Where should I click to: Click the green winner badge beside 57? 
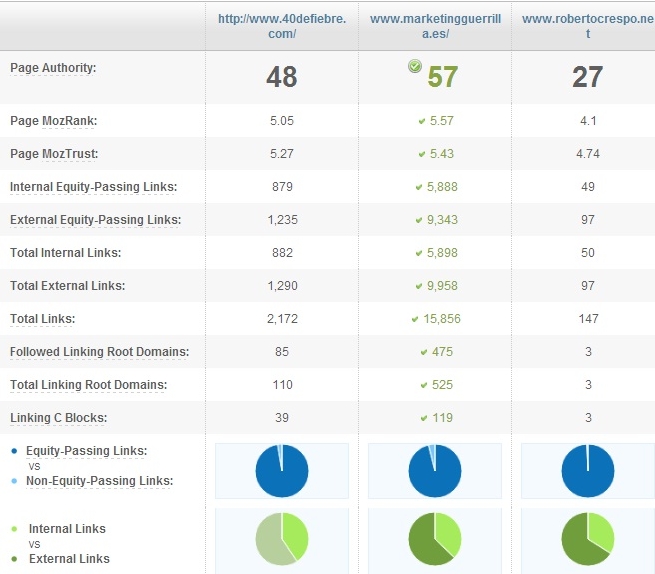(415, 66)
